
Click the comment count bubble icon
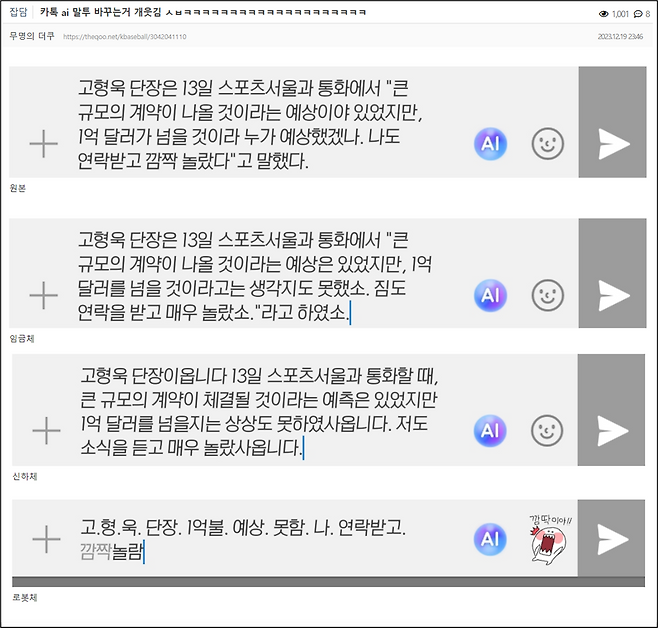point(638,14)
